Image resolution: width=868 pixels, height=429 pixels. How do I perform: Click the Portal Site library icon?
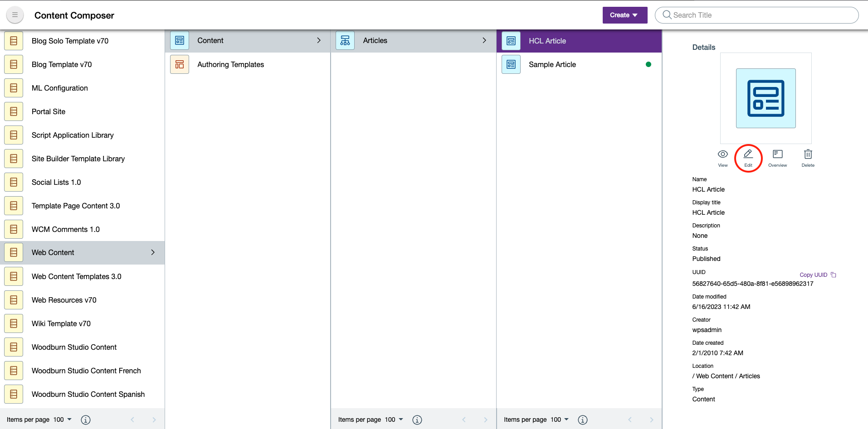pos(14,111)
